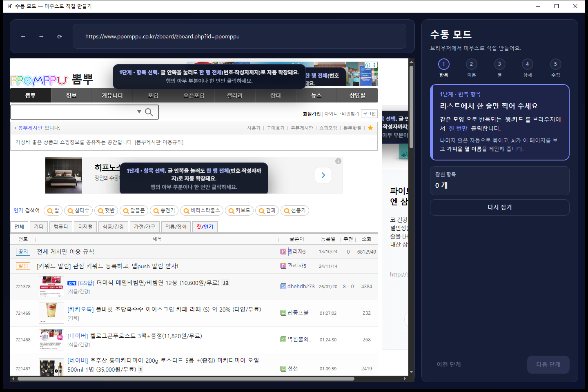Go to step 1 항목 circle

(x=444, y=64)
